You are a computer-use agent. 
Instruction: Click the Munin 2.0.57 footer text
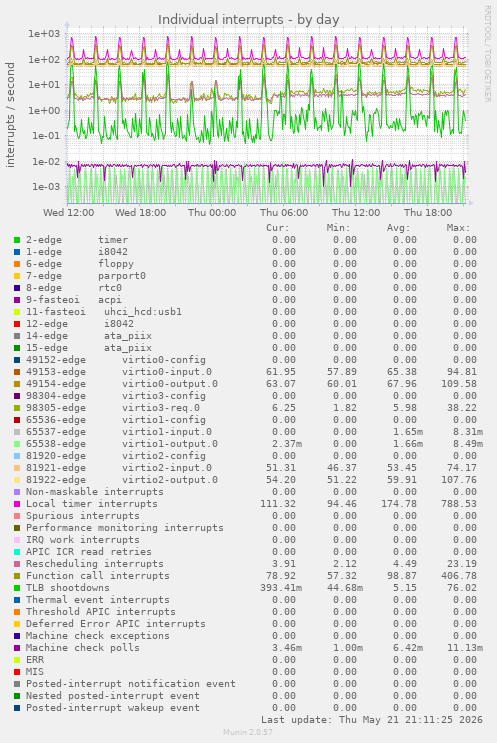[248, 732]
